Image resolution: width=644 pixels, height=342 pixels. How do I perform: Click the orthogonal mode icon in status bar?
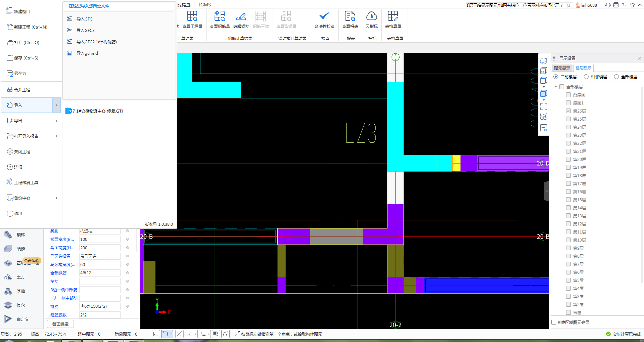point(156,334)
